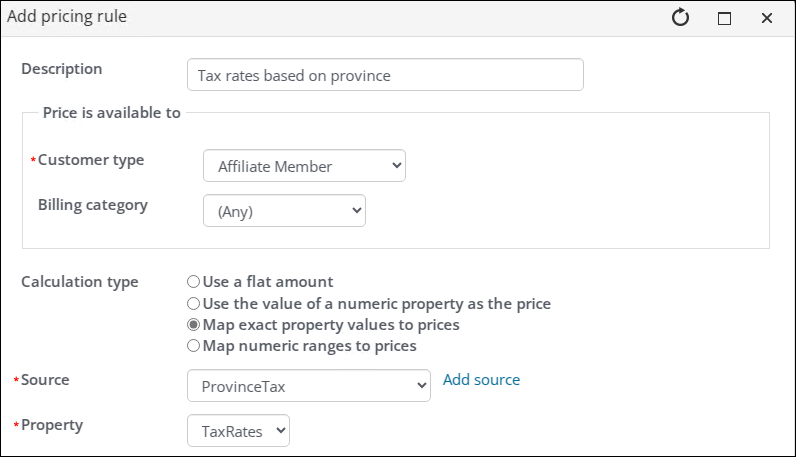
Task: Click the Add source link
Action: pyautogui.click(x=481, y=380)
